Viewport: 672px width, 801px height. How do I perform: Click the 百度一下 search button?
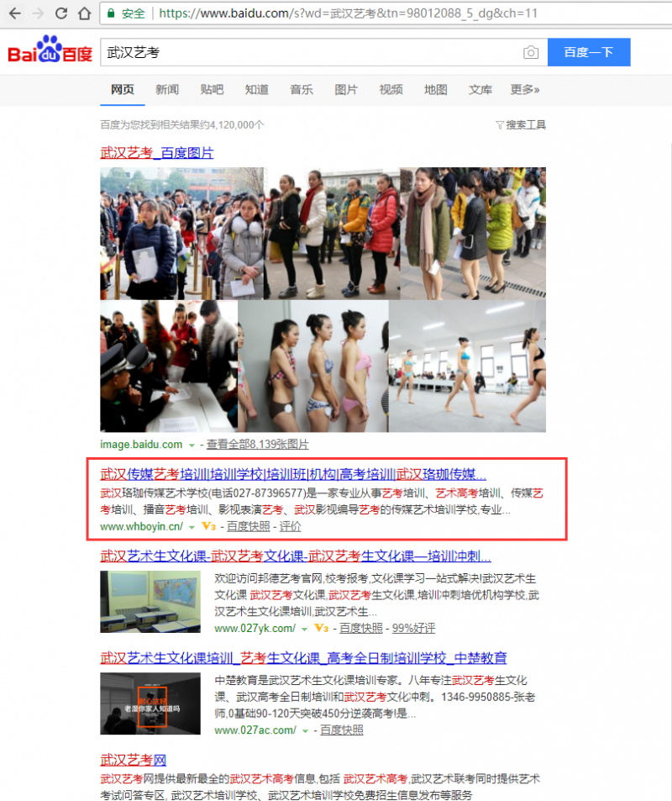coord(588,52)
